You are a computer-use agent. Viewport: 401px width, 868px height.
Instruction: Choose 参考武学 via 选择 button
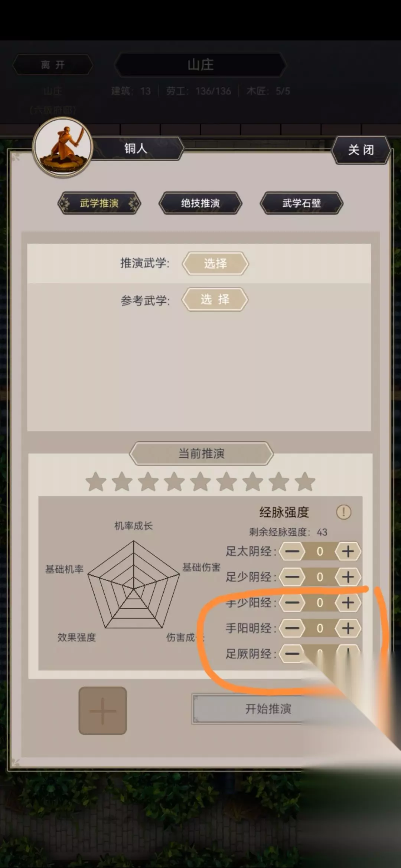(x=215, y=299)
